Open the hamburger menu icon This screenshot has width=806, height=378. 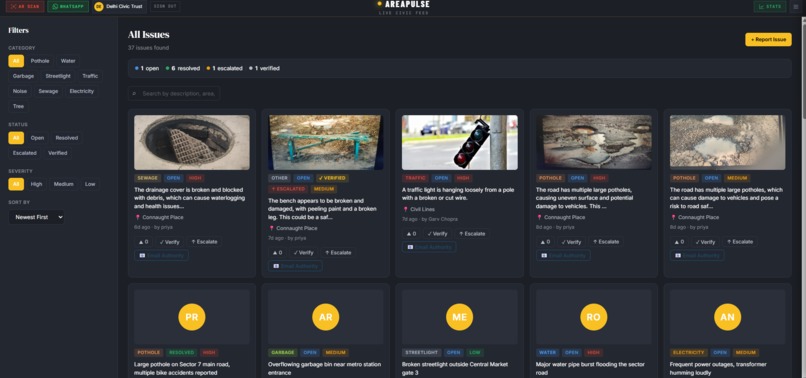pos(795,7)
